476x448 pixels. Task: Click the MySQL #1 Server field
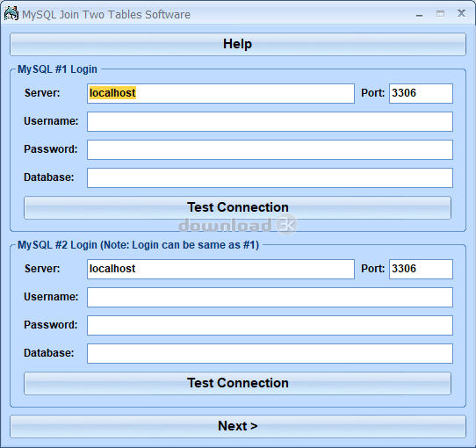pos(220,93)
